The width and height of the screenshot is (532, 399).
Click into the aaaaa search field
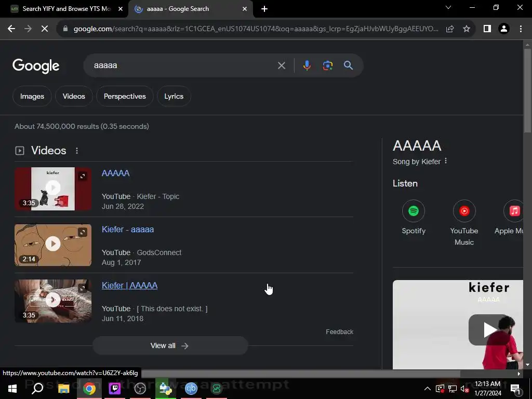[x=183, y=65]
